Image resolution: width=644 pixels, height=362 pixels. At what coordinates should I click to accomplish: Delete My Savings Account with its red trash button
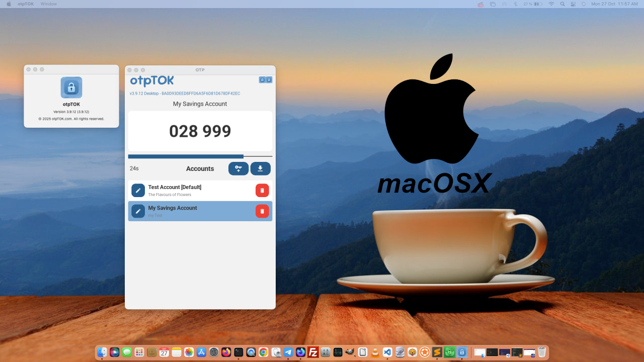[x=262, y=211]
